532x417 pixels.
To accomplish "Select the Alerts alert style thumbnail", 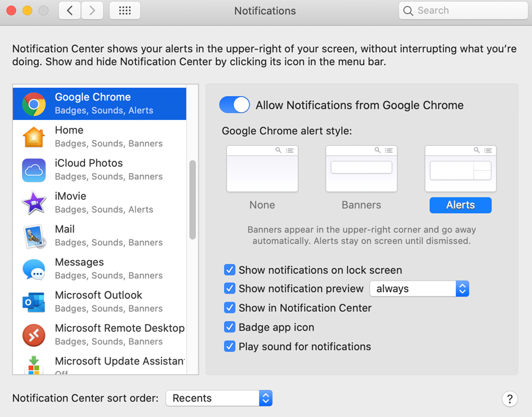I will point(460,169).
